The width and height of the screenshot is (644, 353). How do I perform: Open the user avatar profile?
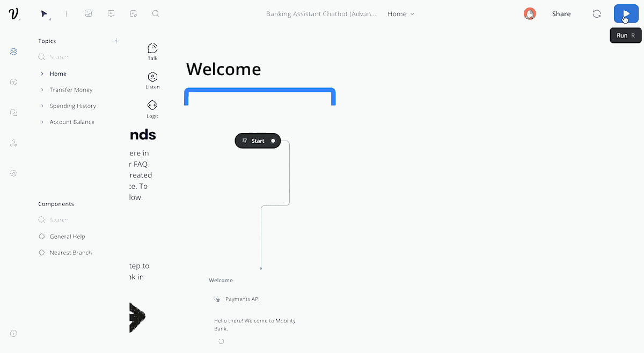click(530, 14)
